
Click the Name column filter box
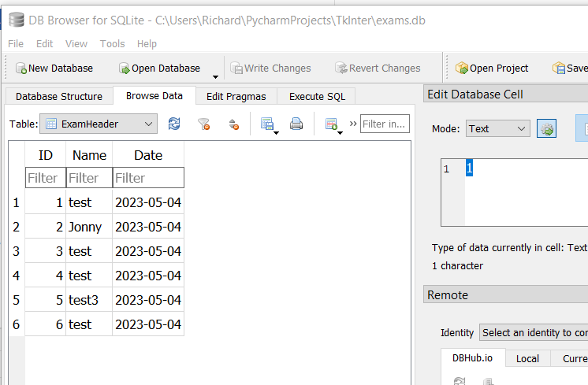point(89,177)
